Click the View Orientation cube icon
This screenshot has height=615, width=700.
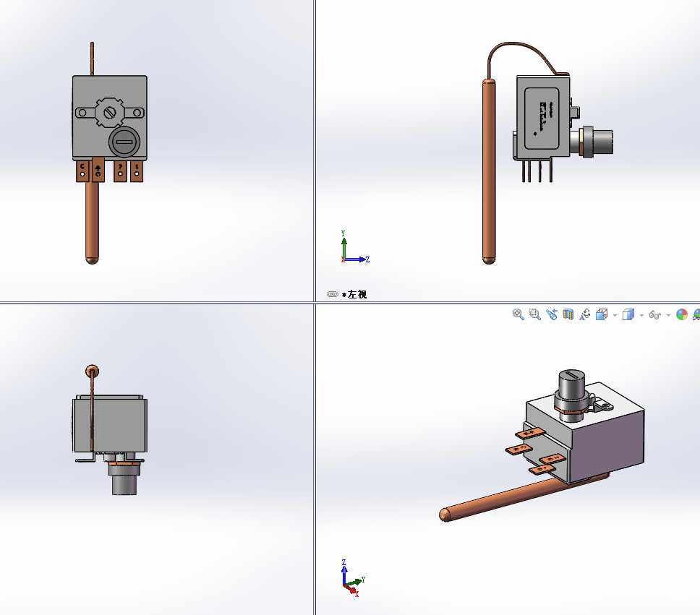click(602, 314)
